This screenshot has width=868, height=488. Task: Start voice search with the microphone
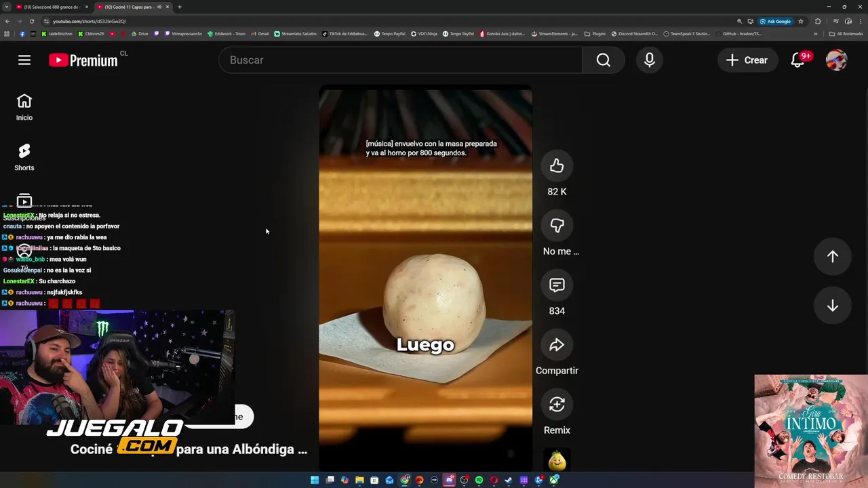(x=650, y=60)
